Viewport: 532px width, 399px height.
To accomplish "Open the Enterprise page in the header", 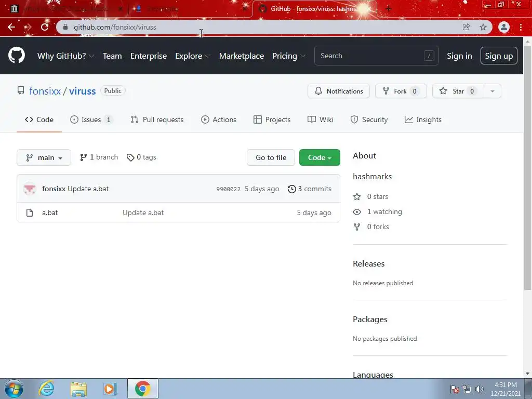I will tap(149, 56).
